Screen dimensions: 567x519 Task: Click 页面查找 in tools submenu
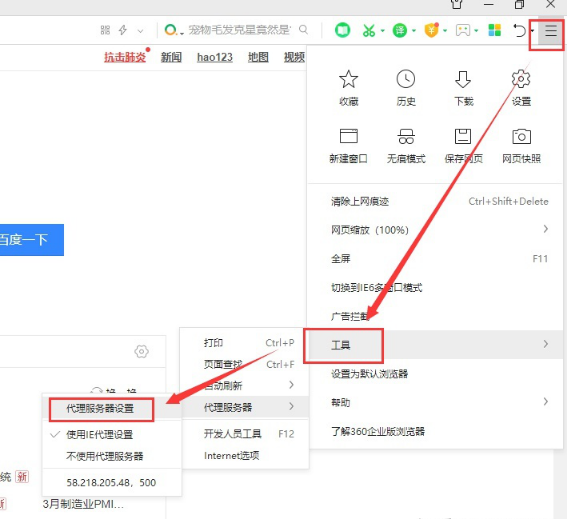click(245, 364)
